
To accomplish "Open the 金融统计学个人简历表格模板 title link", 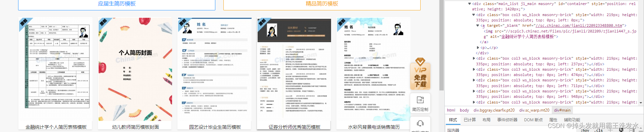I will pos(56,127).
